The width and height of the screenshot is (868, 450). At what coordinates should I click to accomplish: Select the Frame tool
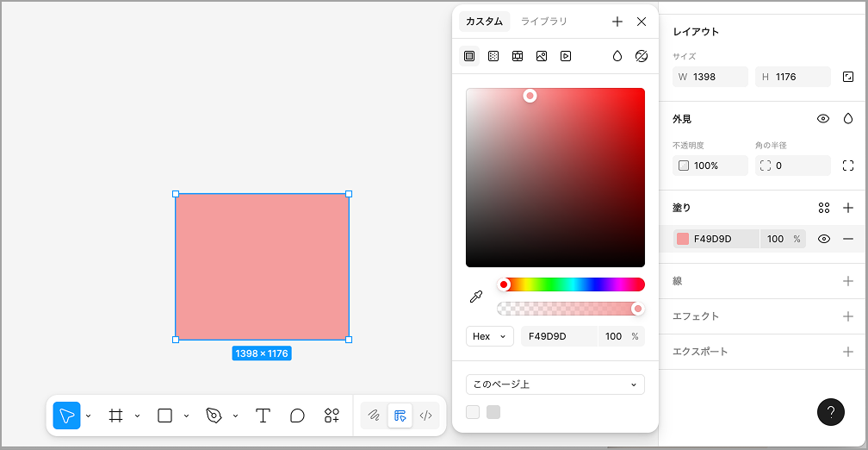[x=115, y=416]
